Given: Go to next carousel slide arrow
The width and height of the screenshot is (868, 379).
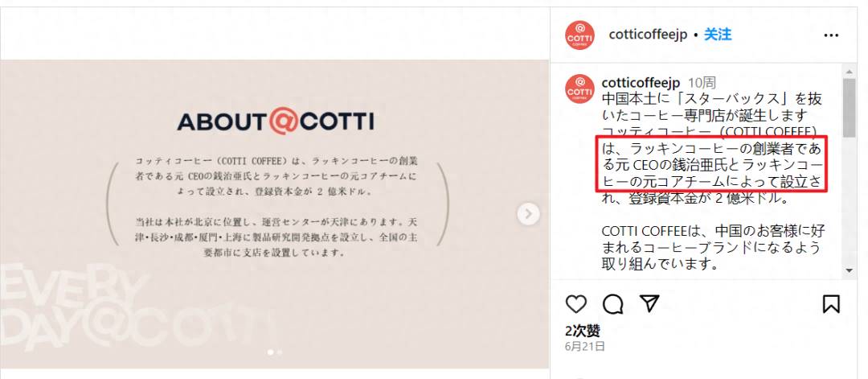Looking at the screenshot, I should pos(529,214).
